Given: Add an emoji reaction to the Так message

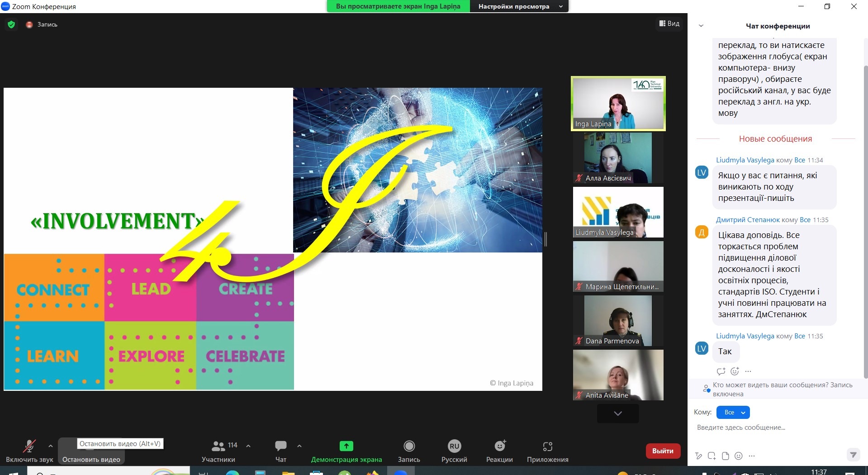Looking at the screenshot, I should pos(735,371).
